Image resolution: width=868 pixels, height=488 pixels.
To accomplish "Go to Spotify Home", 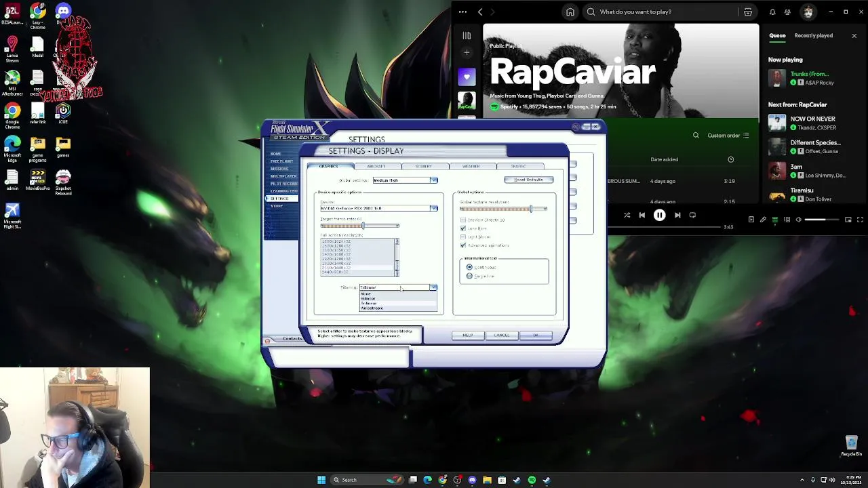I will pyautogui.click(x=570, y=12).
